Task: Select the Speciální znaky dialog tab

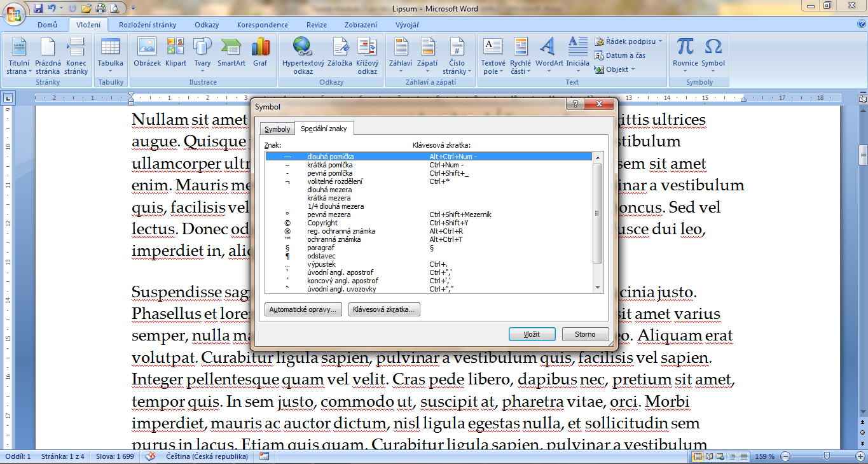Action: point(324,128)
